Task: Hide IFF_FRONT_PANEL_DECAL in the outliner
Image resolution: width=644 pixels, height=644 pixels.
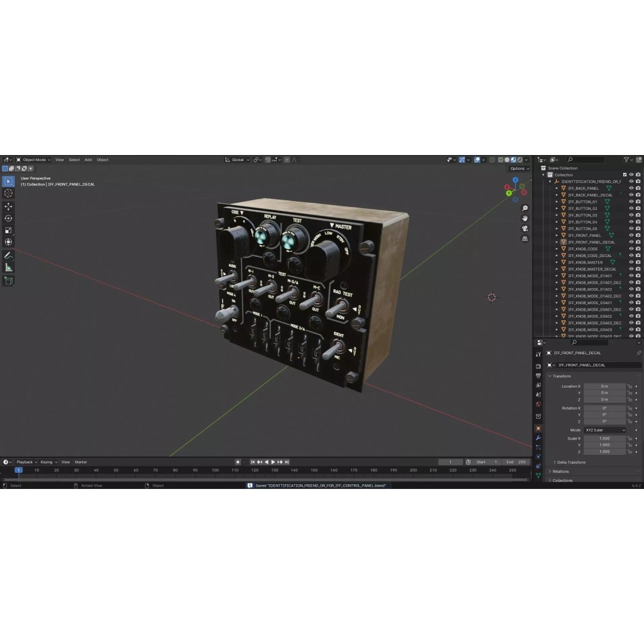Action: [631, 241]
